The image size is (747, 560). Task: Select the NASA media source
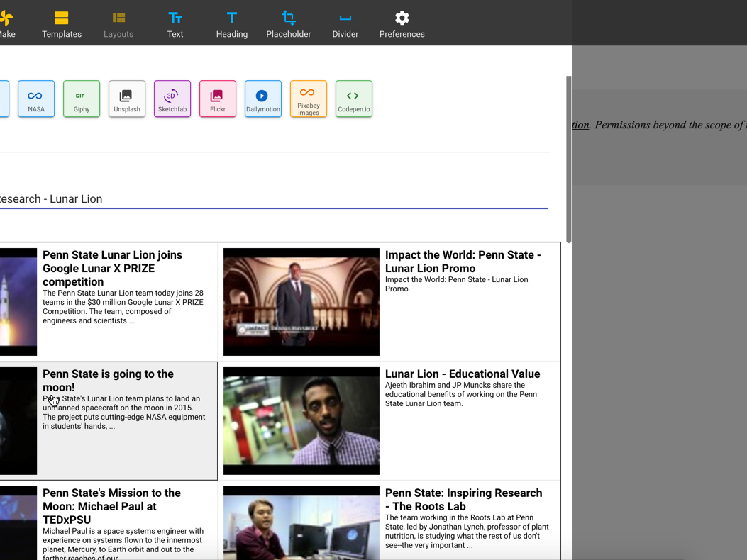pos(36,99)
